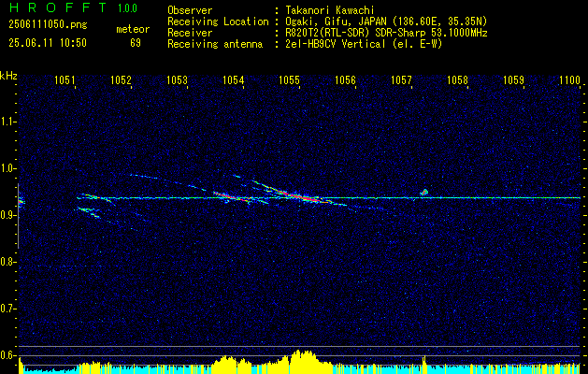Viewport: 588px width, 374px height.
Task: Click the observer name Takanori Kawachi
Action: tap(329, 10)
